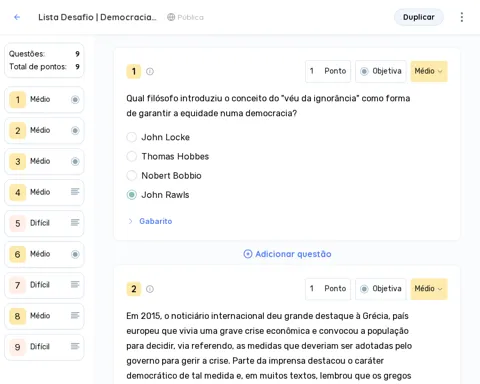Jump to question 4 Médio in sidebar
The height and width of the screenshot is (384, 480).
(x=44, y=192)
